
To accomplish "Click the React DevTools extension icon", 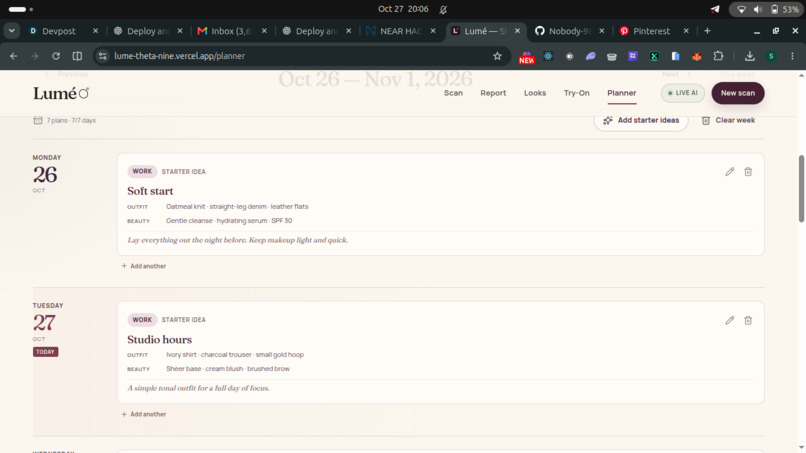I will point(548,56).
